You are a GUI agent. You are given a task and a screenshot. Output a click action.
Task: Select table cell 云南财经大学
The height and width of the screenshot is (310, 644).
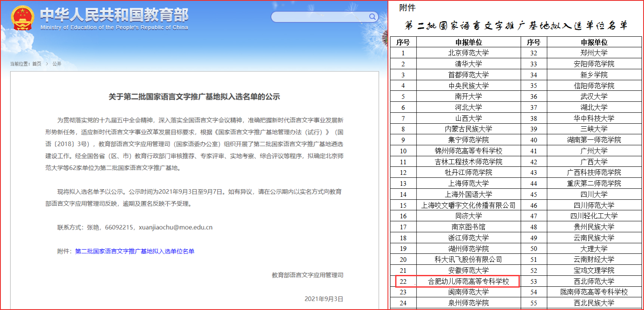point(594,259)
